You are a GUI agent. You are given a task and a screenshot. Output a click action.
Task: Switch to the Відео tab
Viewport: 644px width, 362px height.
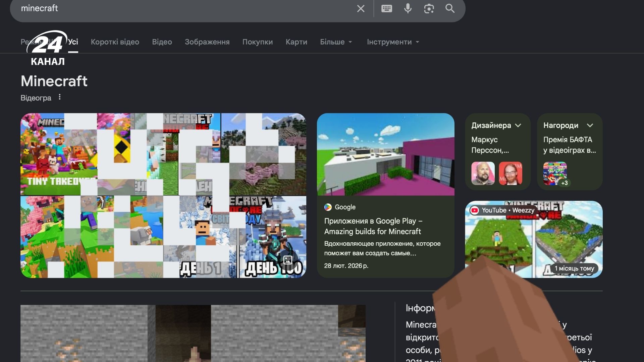click(x=162, y=42)
